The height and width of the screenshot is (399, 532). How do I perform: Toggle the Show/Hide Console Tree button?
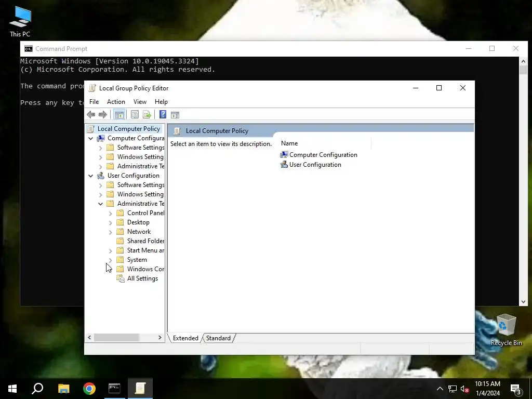click(x=119, y=115)
